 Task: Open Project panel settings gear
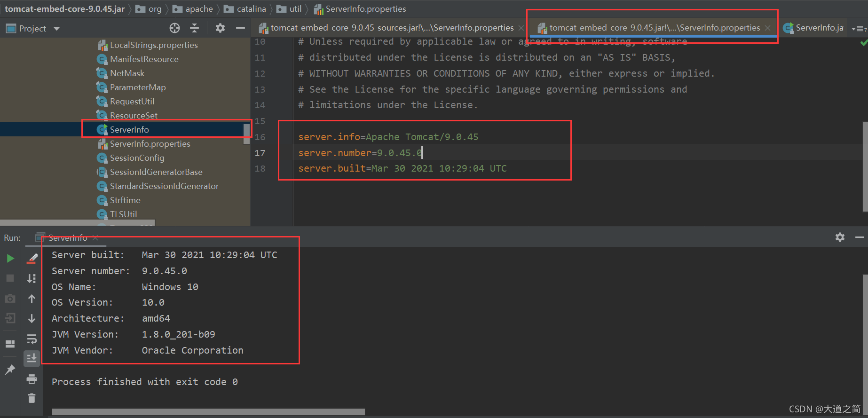point(220,28)
